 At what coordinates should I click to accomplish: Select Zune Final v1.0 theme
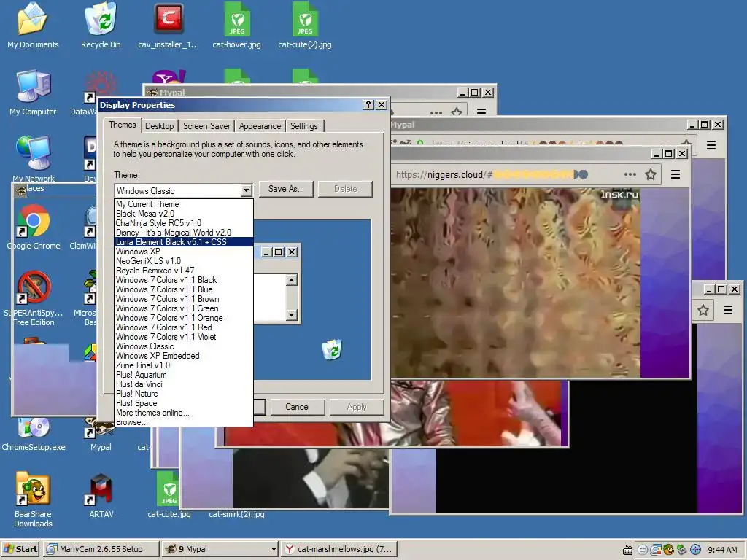(x=184, y=365)
